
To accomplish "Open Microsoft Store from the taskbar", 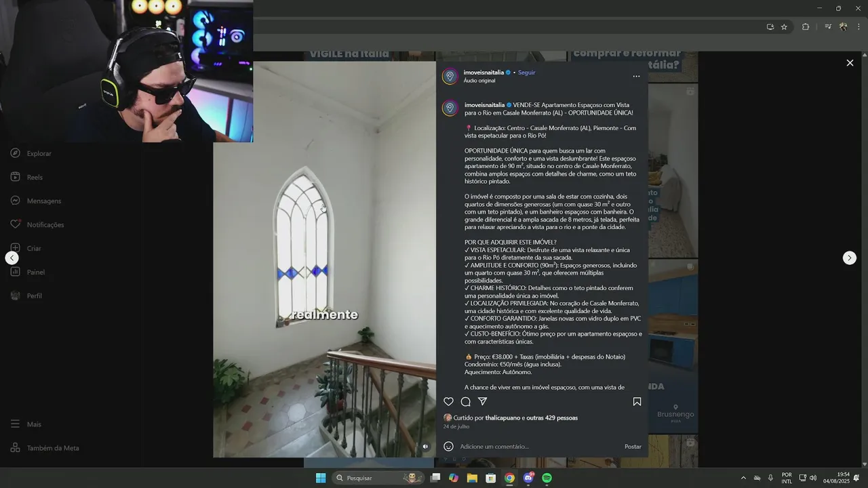I will pyautogui.click(x=491, y=478).
